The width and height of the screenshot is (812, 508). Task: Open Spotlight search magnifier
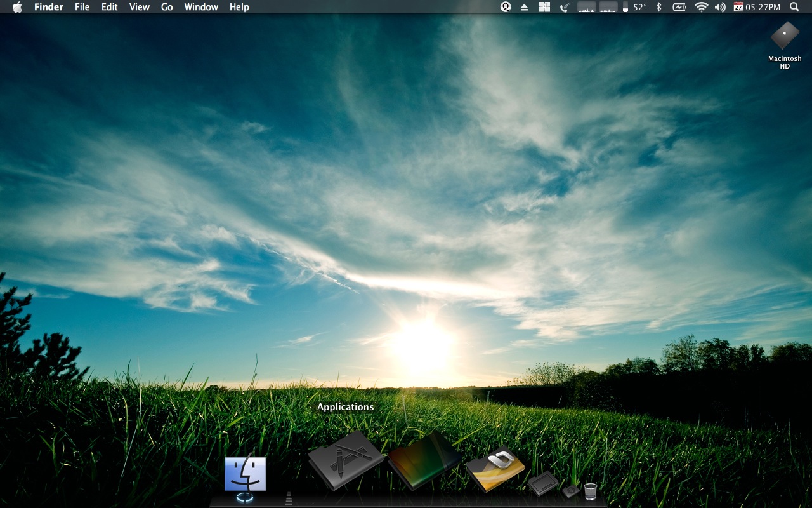click(794, 7)
